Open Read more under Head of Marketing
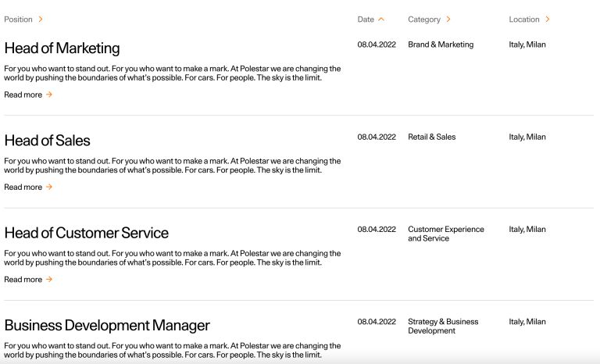 tap(23, 95)
